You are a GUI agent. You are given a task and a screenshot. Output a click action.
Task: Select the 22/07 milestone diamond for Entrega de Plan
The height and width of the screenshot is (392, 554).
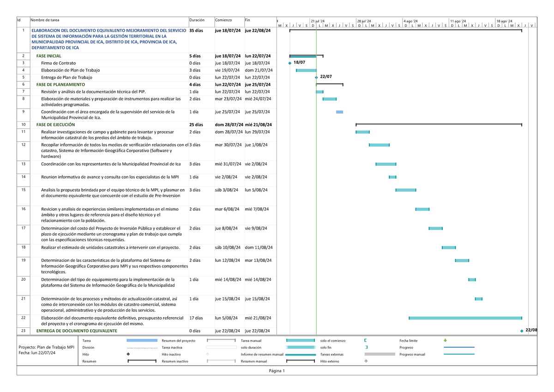(316, 77)
